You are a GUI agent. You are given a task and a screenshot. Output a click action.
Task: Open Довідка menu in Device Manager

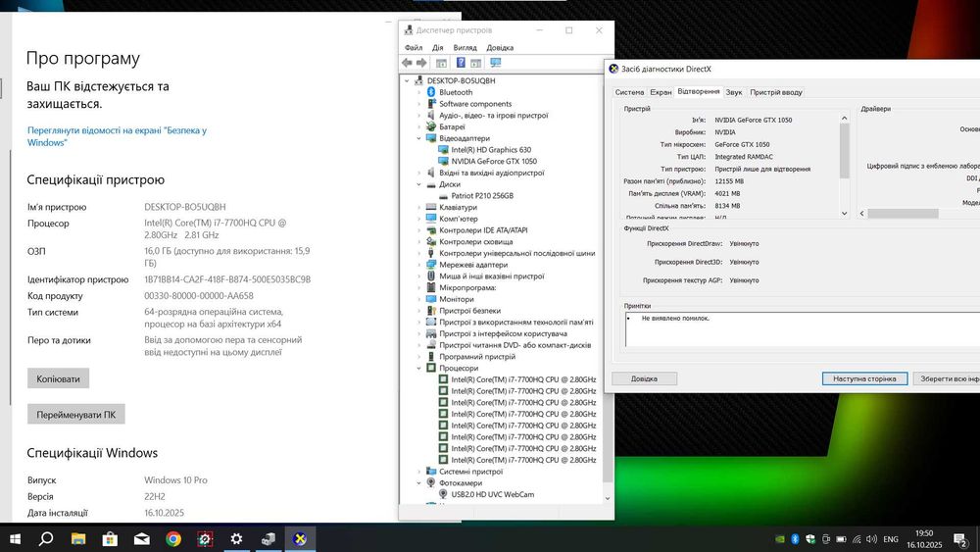[x=500, y=47]
